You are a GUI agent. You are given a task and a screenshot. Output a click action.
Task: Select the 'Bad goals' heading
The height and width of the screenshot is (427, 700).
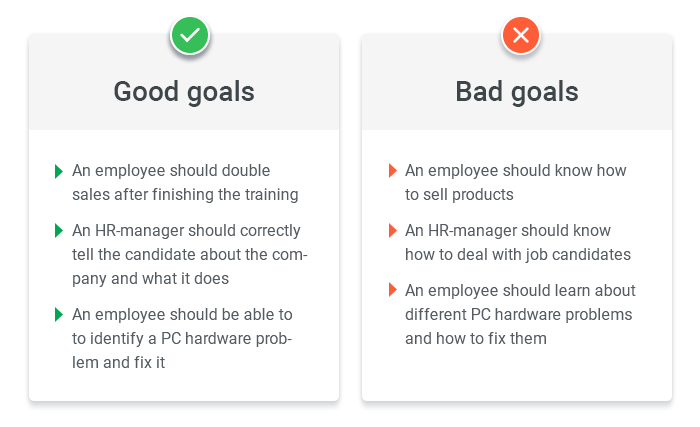(x=517, y=92)
